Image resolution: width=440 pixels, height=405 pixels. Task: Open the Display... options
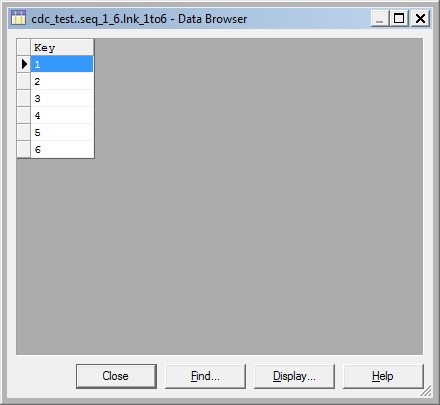294,376
